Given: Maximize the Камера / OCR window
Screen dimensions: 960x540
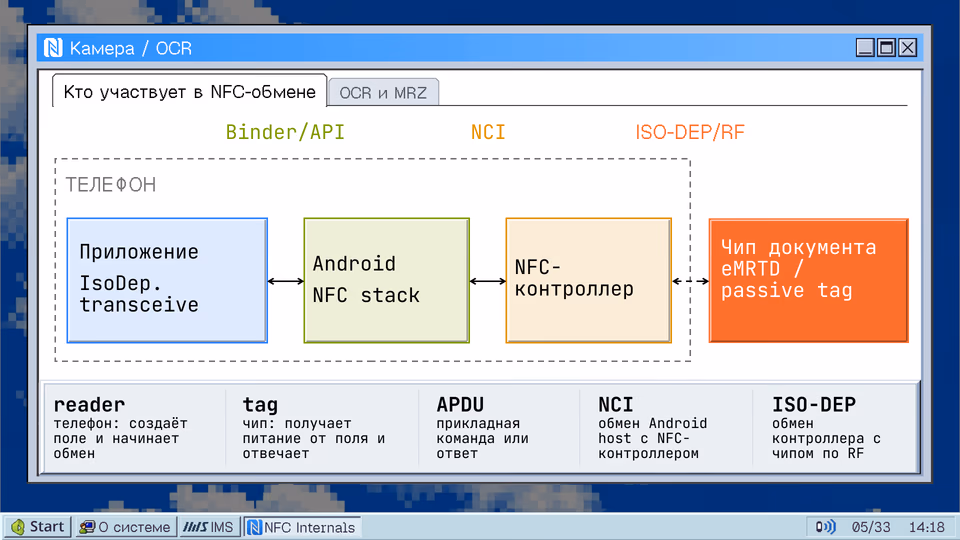Looking at the screenshot, I should (886, 48).
